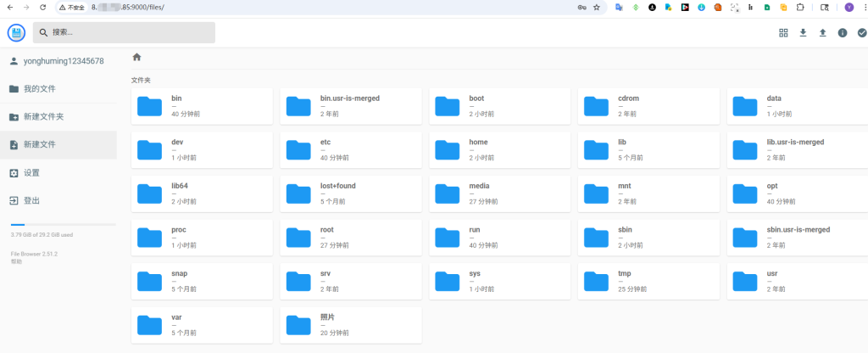Click the 帮助 link
The width and height of the screenshot is (868, 353).
tap(16, 261)
